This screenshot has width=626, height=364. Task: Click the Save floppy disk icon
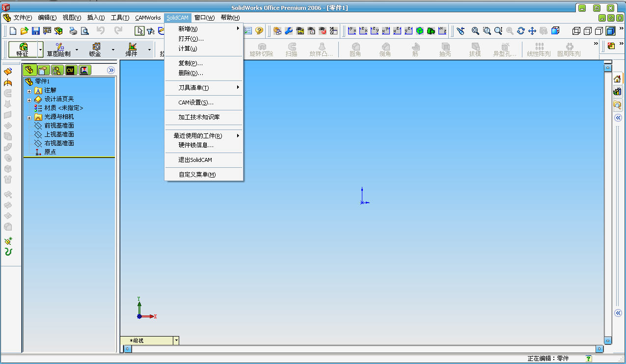[x=36, y=31]
